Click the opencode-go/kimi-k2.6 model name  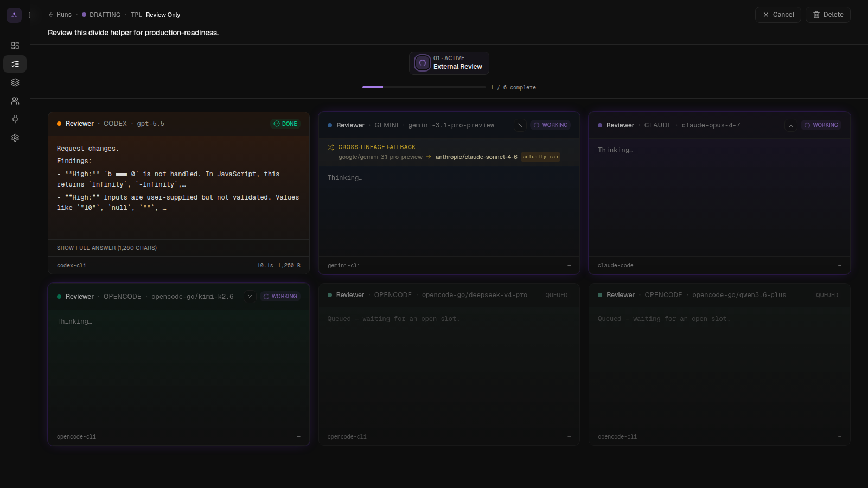tap(193, 297)
